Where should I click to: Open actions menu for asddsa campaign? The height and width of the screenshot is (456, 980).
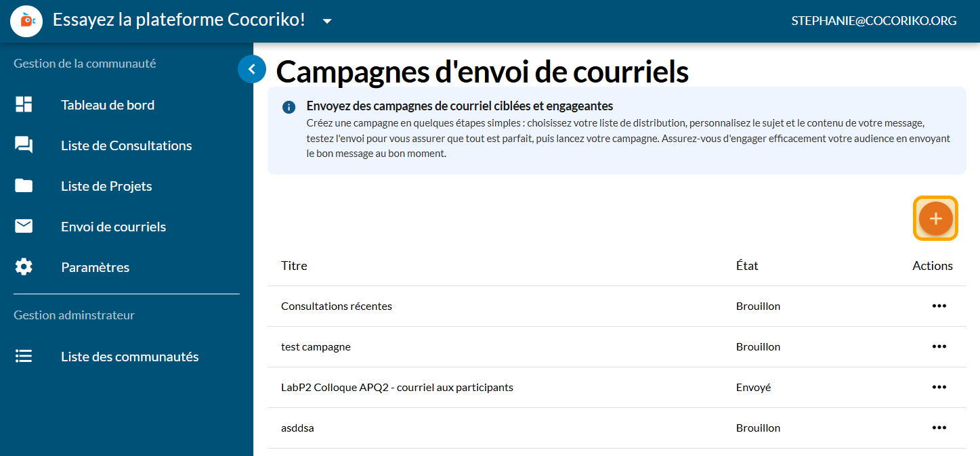939,428
